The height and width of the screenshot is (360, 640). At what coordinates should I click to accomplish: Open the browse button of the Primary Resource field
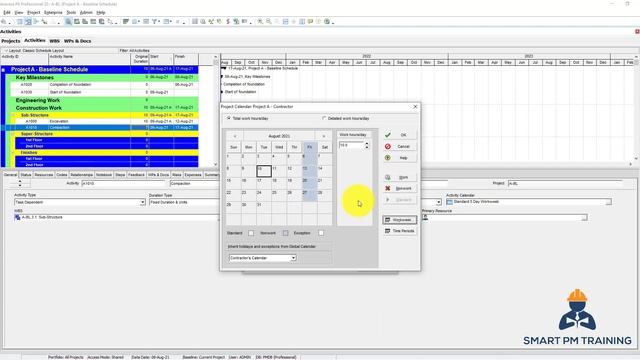click(x=584, y=218)
